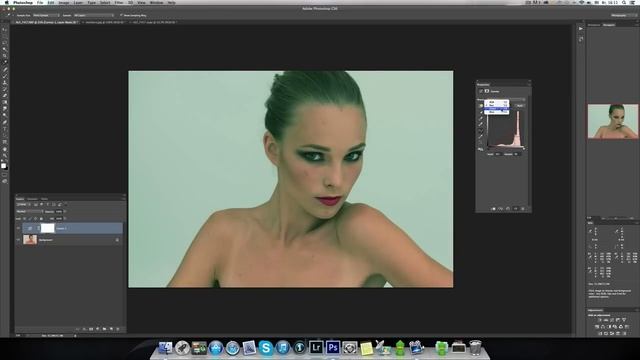This screenshot has height=360, width=640.
Task: Reset Curves to adjustment defaults
Action: tap(508, 209)
